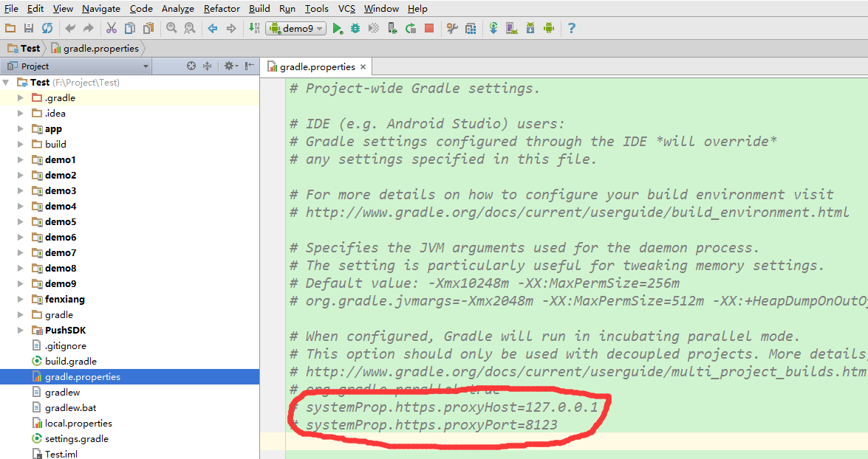This screenshot has height=459, width=868.
Task: Click the gradle.org build_environment URL line
Action: tap(569, 213)
